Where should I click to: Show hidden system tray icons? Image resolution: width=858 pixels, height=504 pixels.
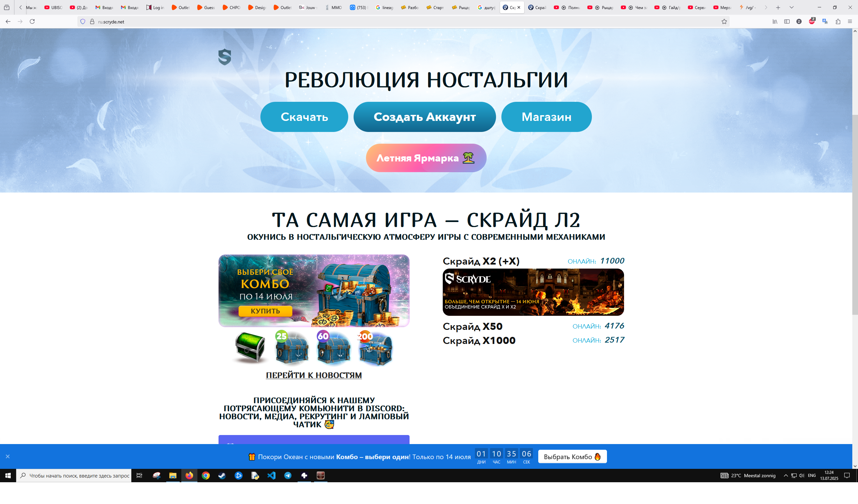tap(786, 476)
